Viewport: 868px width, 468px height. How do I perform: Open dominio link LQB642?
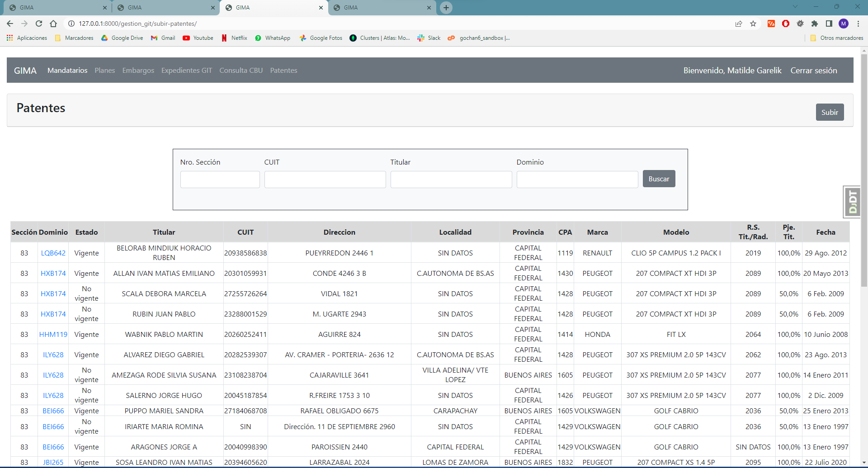53,253
